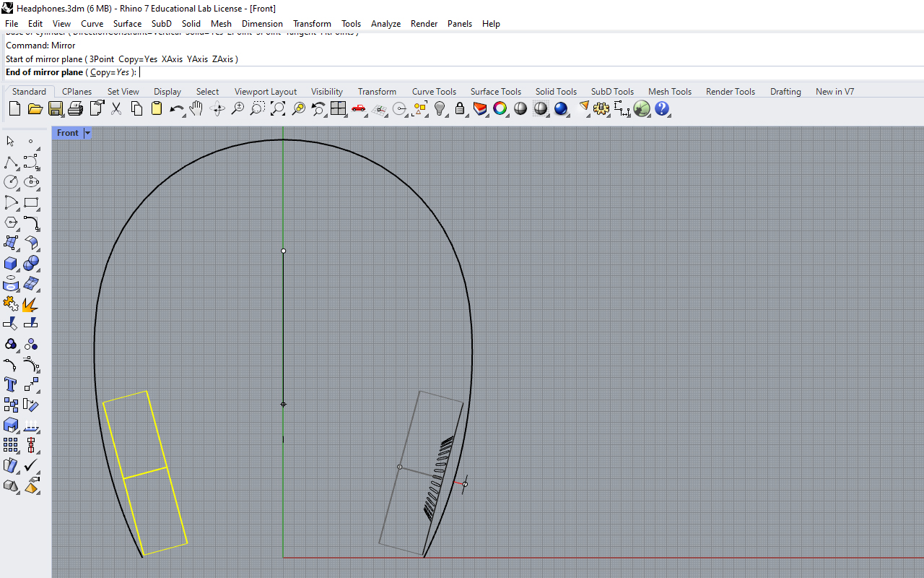Select the Circle tool in sidebar

click(11, 182)
